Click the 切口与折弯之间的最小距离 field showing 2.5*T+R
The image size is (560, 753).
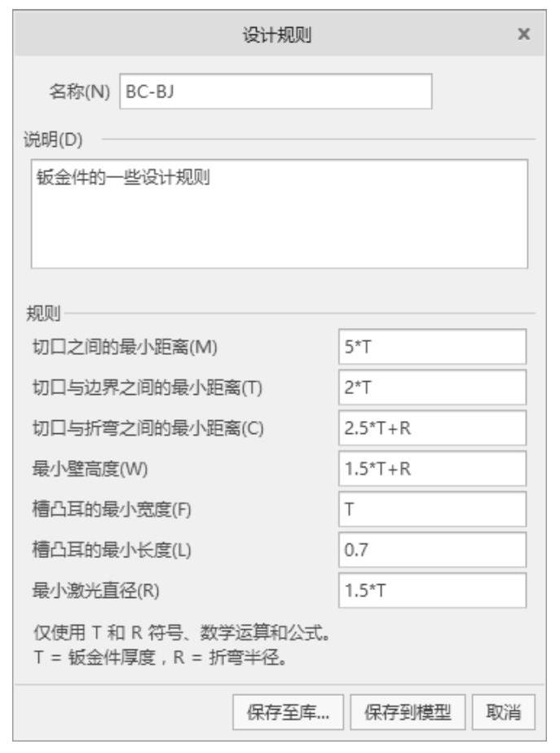point(432,428)
